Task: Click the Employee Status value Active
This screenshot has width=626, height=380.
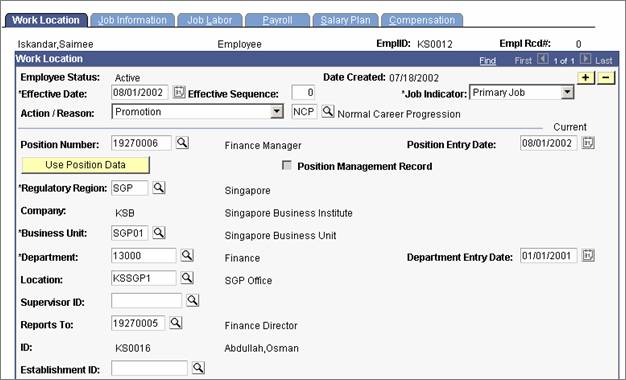Action: coord(127,78)
